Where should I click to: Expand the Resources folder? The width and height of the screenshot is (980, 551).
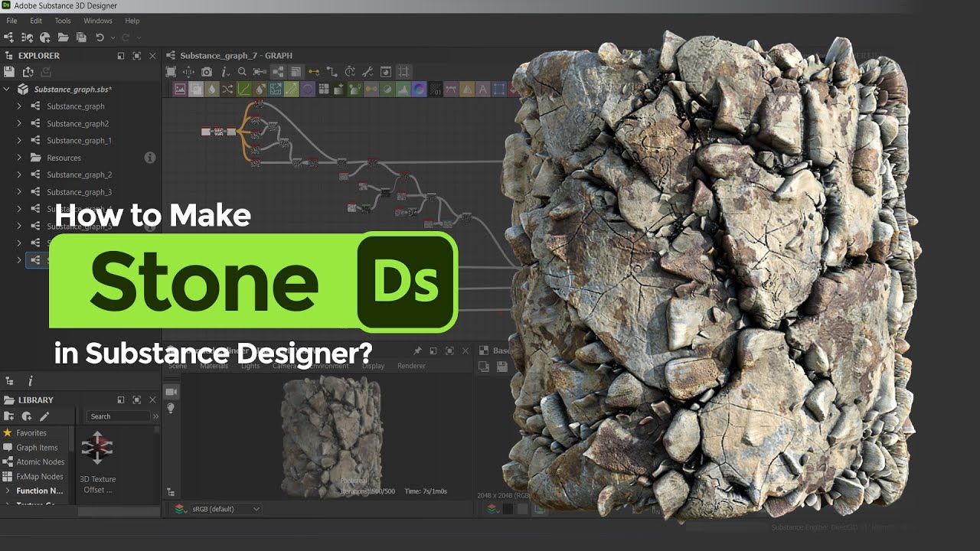pyautogui.click(x=19, y=158)
